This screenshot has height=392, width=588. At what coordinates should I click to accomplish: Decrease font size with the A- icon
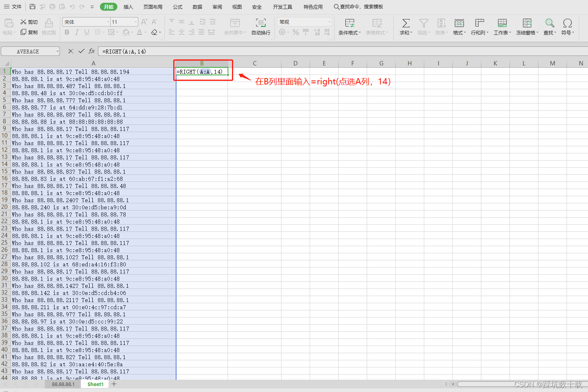tap(154, 22)
